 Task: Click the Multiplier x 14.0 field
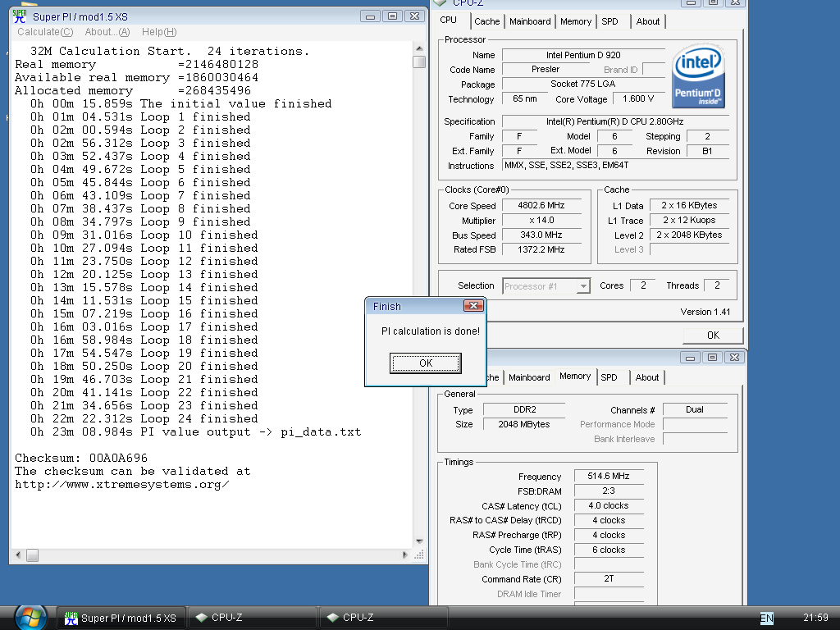click(541, 220)
